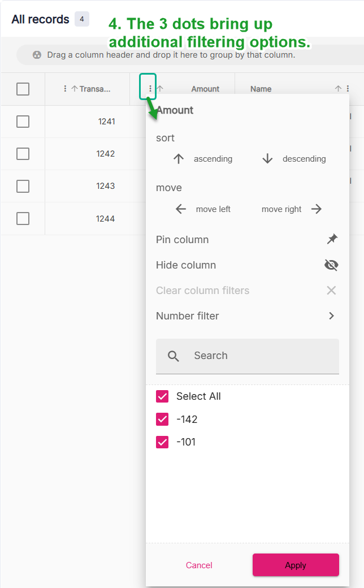Expand the Number filter submenu

point(331,316)
